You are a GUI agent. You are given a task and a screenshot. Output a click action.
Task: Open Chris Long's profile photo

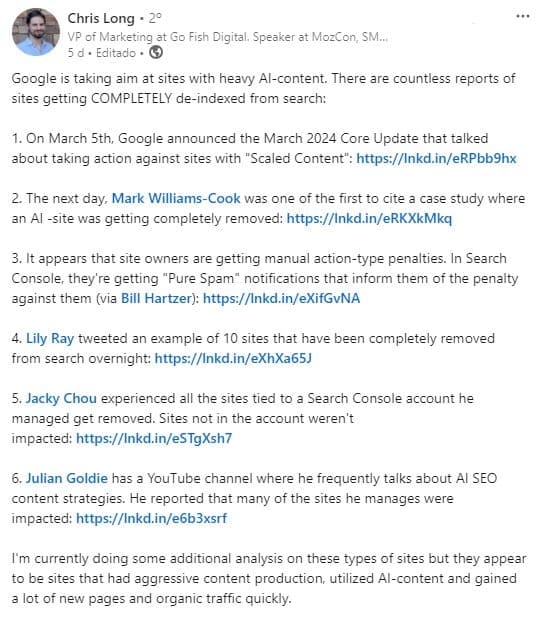36,32
